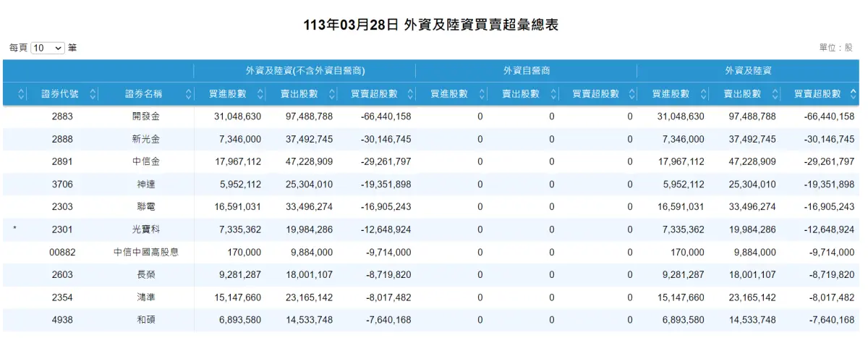Screen dimensions: 868x338
Task: Select stock code 3706
Action: coord(62,185)
